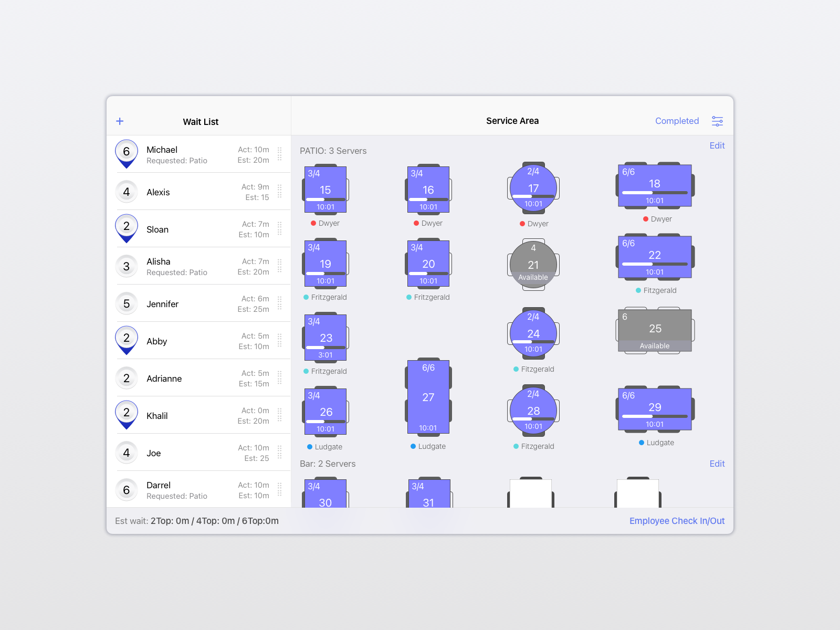The image size is (840, 630).
Task: Toggle Ludgate's status dot below table 27
Action: click(413, 446)
